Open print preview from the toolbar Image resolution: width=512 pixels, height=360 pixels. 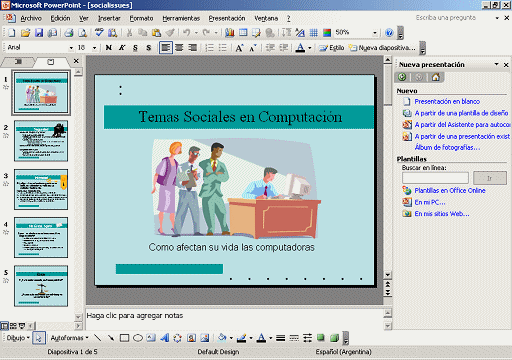[x=82, y=33]
